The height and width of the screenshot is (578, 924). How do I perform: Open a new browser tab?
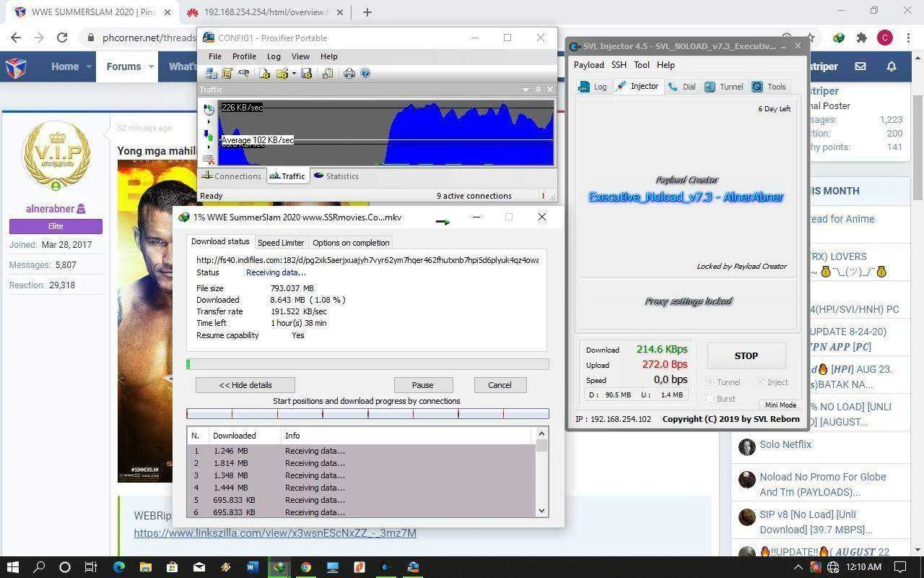tap(367, 12)
